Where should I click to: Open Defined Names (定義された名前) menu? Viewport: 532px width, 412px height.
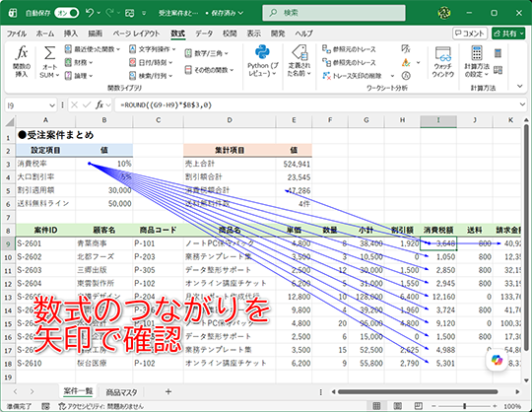(x=299, y=61)
